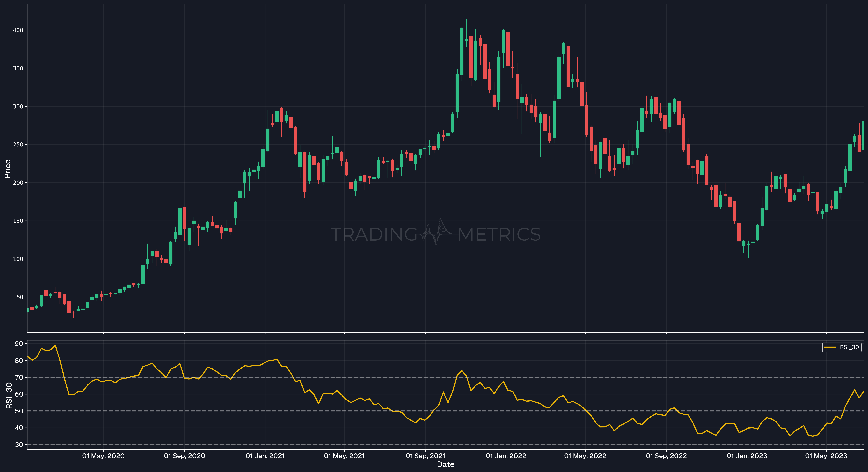Click the 350 price axis label
The width and height of the screenshot is (868, 472).
click(x=18, y=68)
